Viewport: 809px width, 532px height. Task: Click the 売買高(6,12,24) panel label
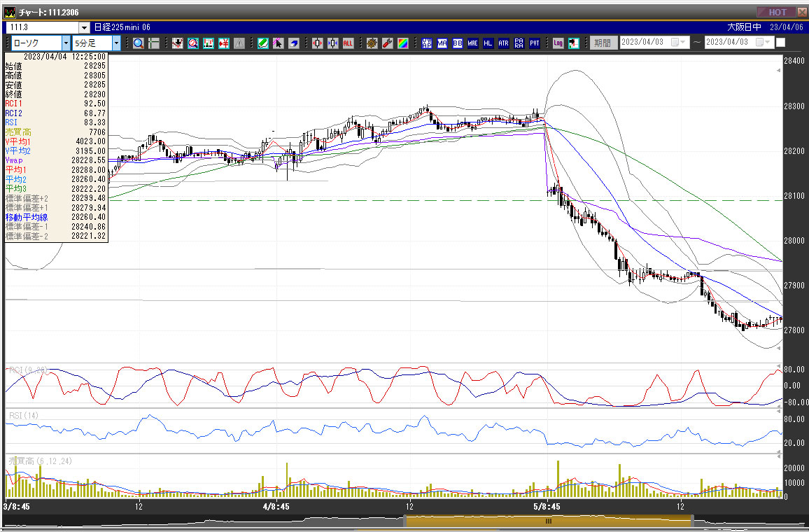tap(41, 461)
